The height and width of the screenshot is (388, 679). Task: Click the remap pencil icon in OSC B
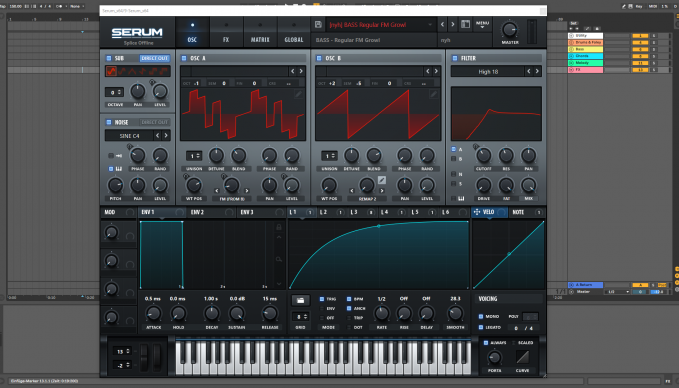tap(382, 180)
